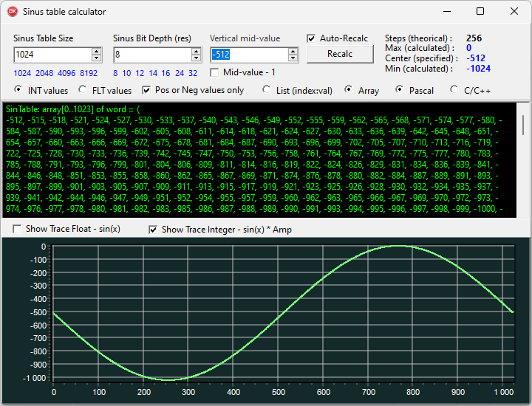
Task: Focus the Vertical mid-value field
Action: point(250,55)
